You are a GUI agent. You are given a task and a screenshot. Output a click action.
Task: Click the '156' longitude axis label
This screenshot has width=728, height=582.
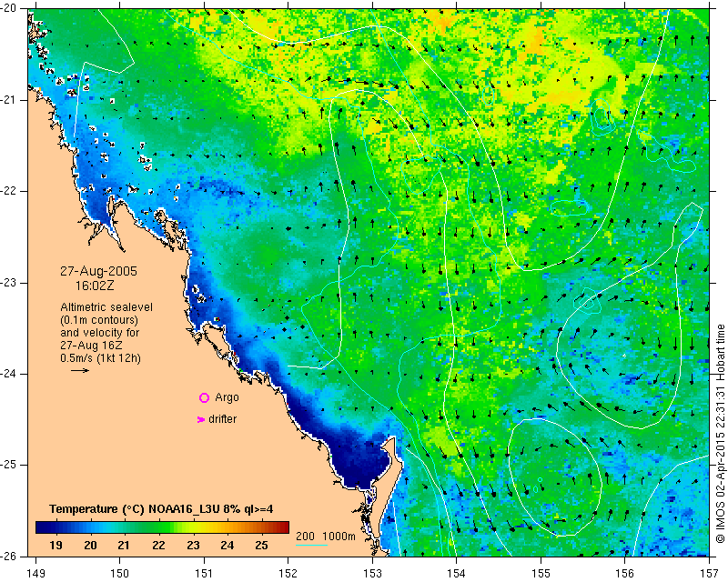coord(625,574)
